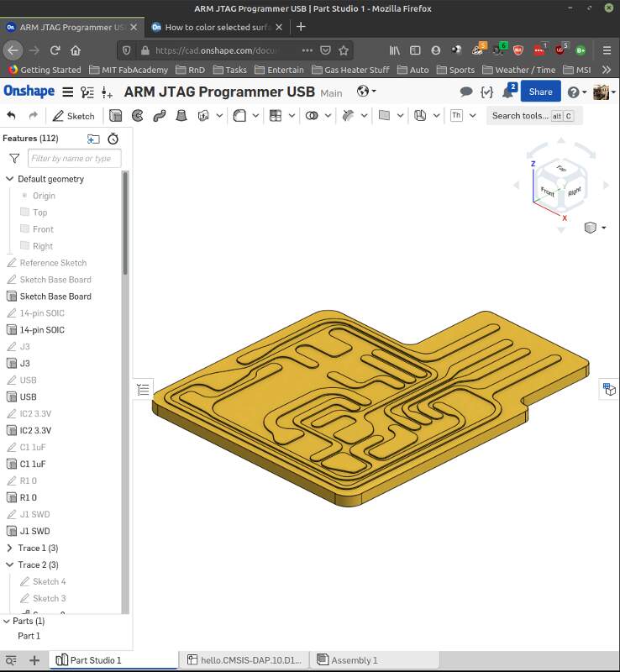
Task: Click the feature list scrollbar
Action: click(125, 223)
